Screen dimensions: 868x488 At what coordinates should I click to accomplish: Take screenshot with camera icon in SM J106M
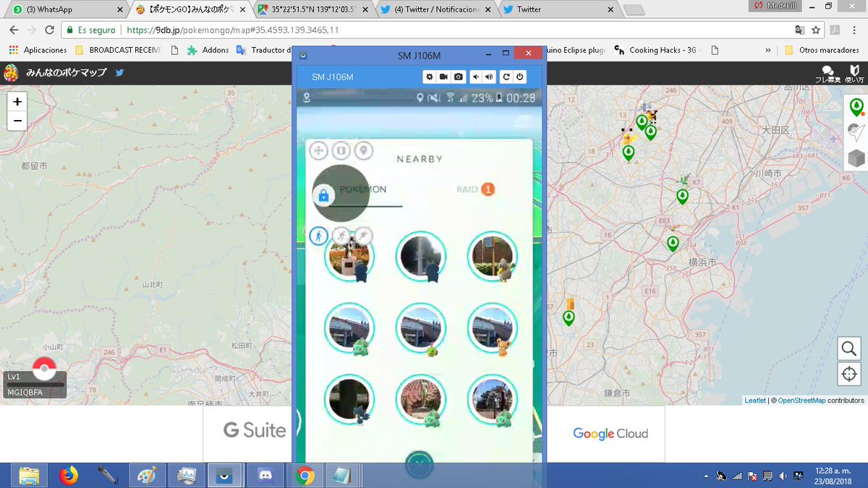(x=459, y=77)
